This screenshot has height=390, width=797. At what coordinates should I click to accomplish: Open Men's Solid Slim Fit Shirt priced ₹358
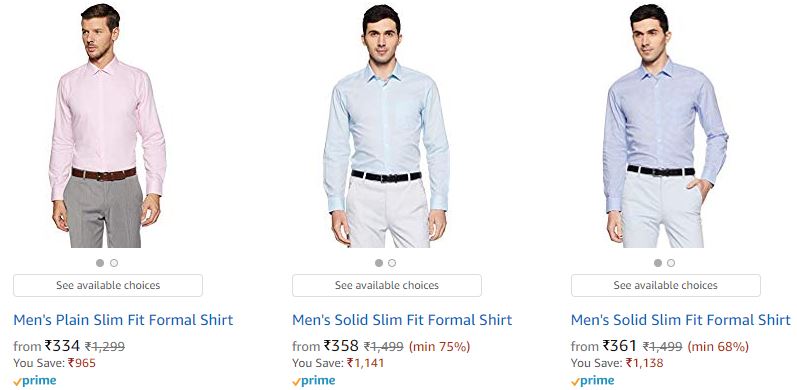point(402,320)
